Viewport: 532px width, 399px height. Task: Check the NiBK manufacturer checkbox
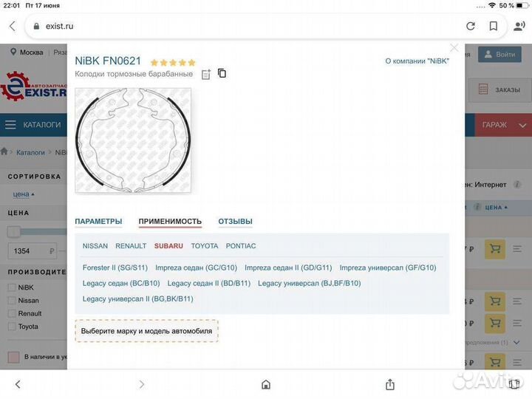click(12, 287)
